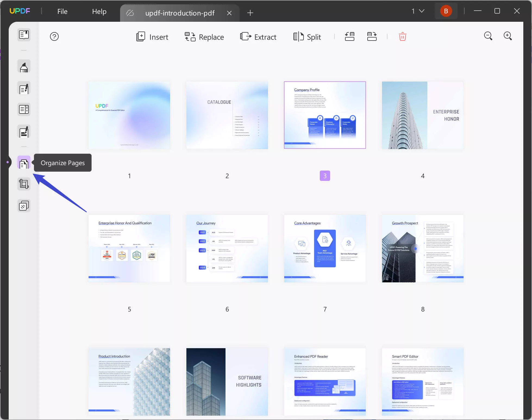Select the Insert pages tool
The width and height of the screenshot is (532, 420).
tap(152, 36)
